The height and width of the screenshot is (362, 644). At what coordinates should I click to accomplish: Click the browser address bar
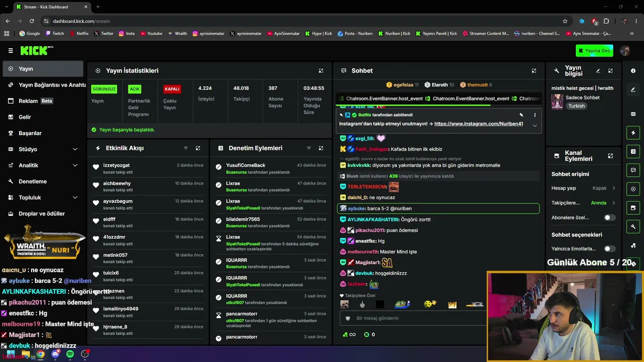302,21
